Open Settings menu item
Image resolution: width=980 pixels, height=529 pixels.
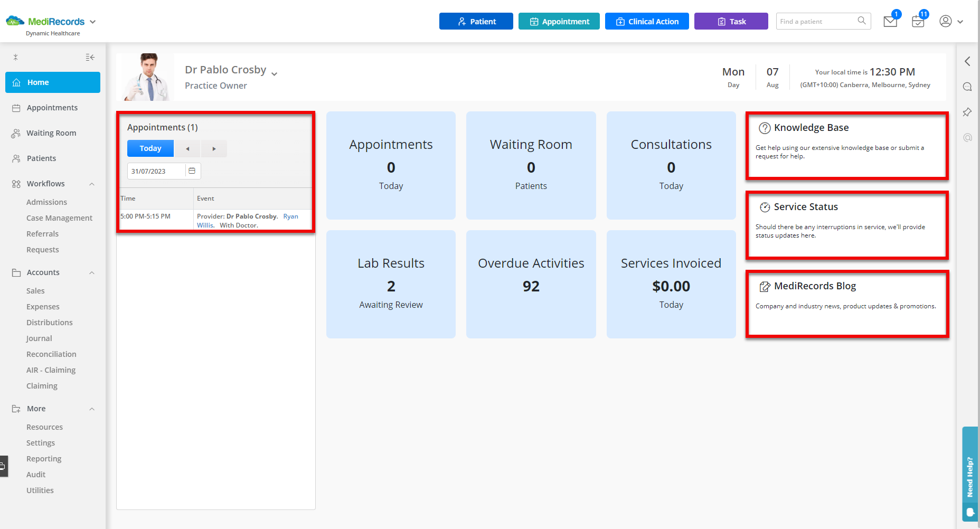[x=41, y=443]
